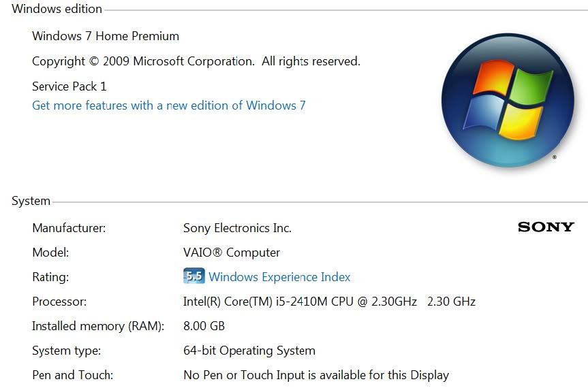Click the 5.5 rating score badge
588x388 pixels.
(194, 276)
